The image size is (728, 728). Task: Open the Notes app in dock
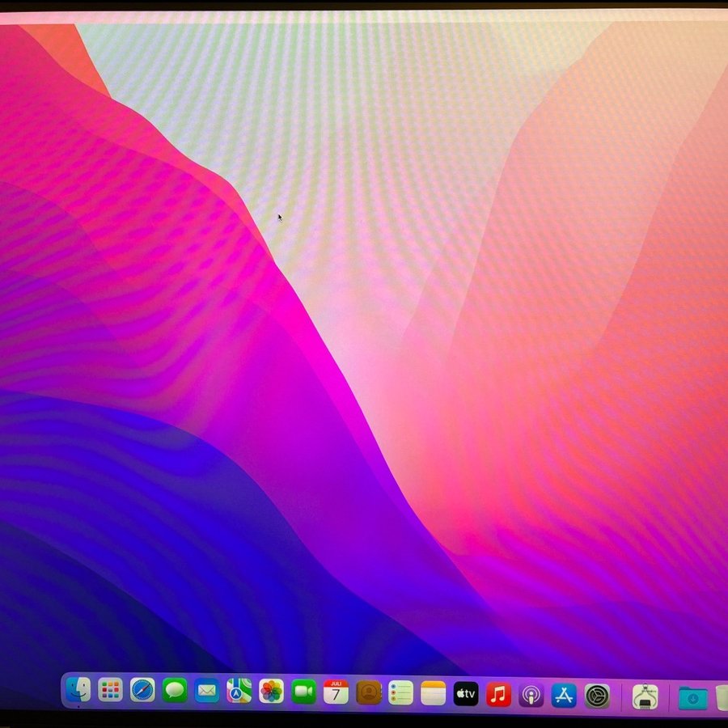coord(434,694)
